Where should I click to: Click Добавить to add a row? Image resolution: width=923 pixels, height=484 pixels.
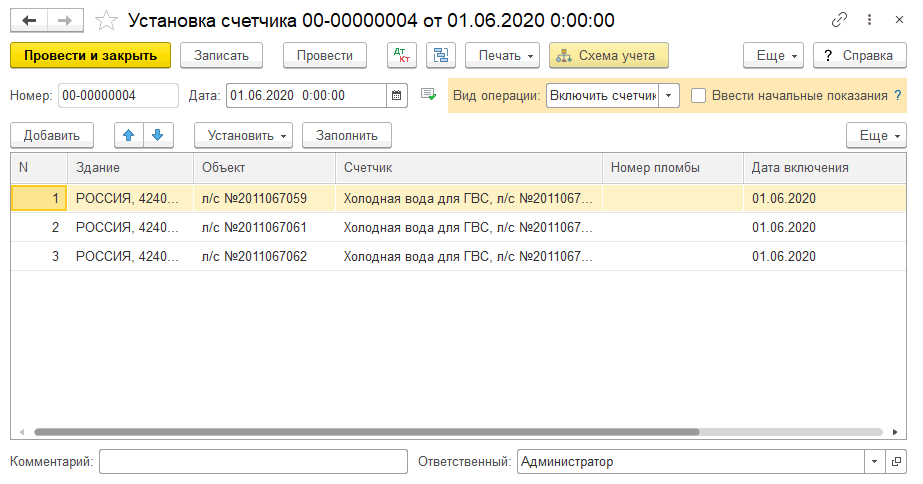click(51, 135)
